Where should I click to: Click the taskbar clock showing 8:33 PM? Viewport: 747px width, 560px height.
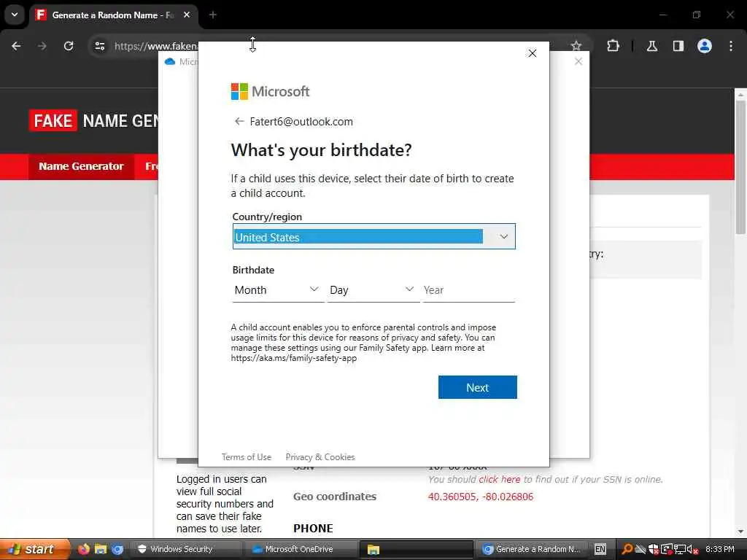coord(720,549)
